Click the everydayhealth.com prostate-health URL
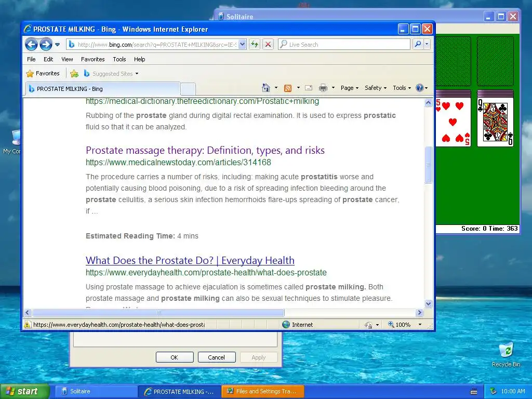Viewport: 532px width, 399px height. 206,272
